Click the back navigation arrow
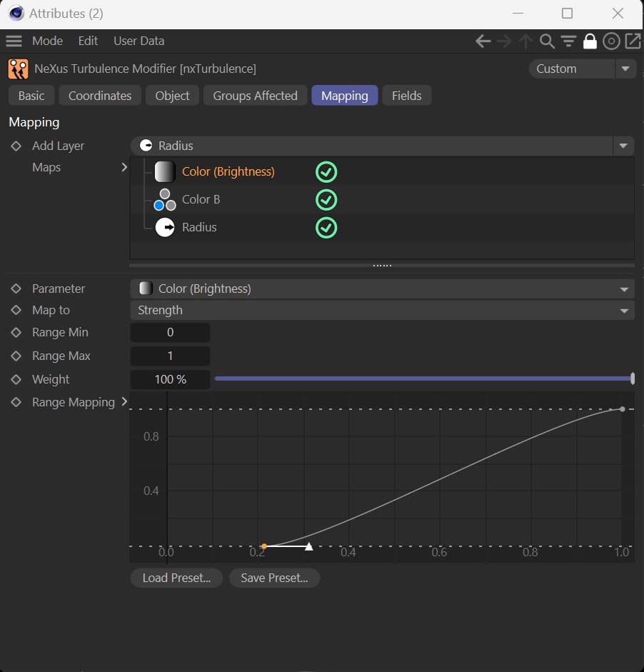The width and height of the screenshot is (644, 672). pyautogui.click(x=483, y=41)
